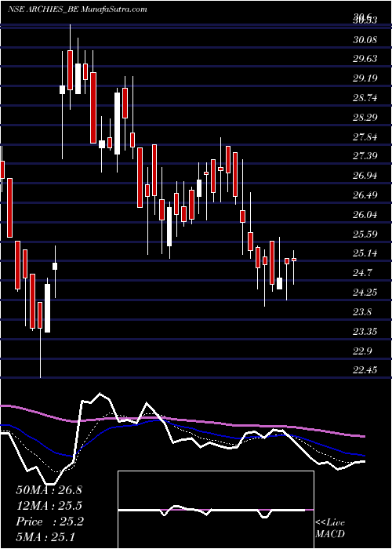Image resolution: width=392 pixels, height=549 pixels.
Task: Select the 29.63 price axis label
Action: point(365,59)
